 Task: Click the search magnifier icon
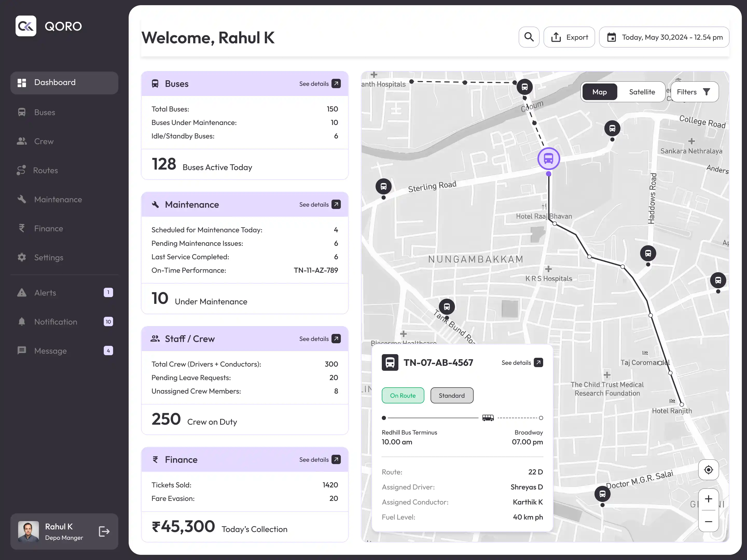pyautogui.click(x=529, y=37)
